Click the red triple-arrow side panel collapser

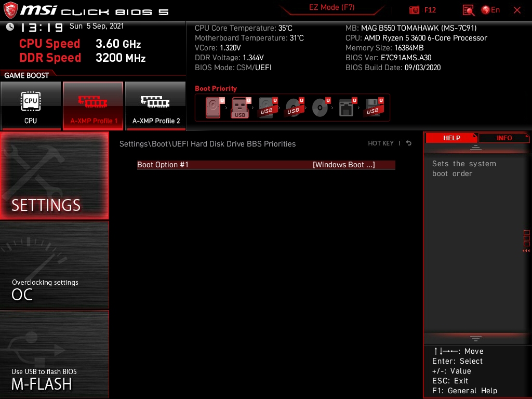526,251
